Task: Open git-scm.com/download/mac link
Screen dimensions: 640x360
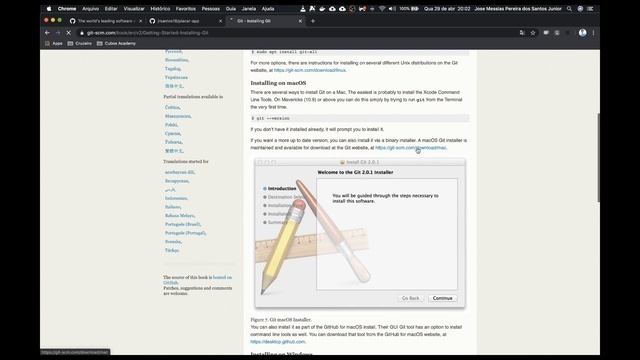Action: (x=411, y=148)
